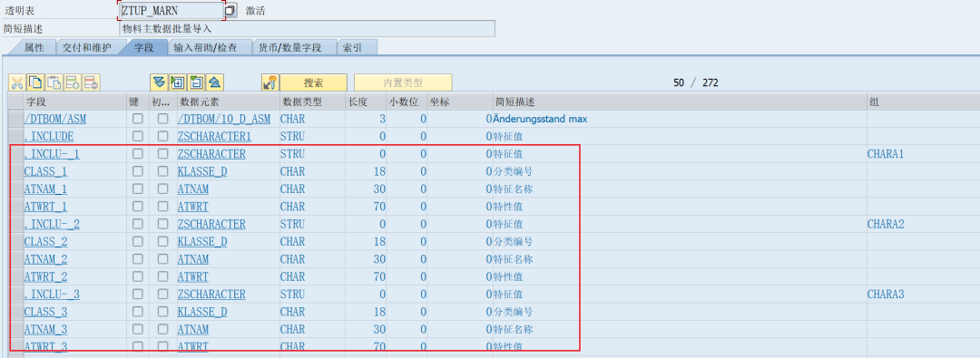Open KLASSE_D data element in CLASS_2 row
980x358 pixels.
click(201, 241)
